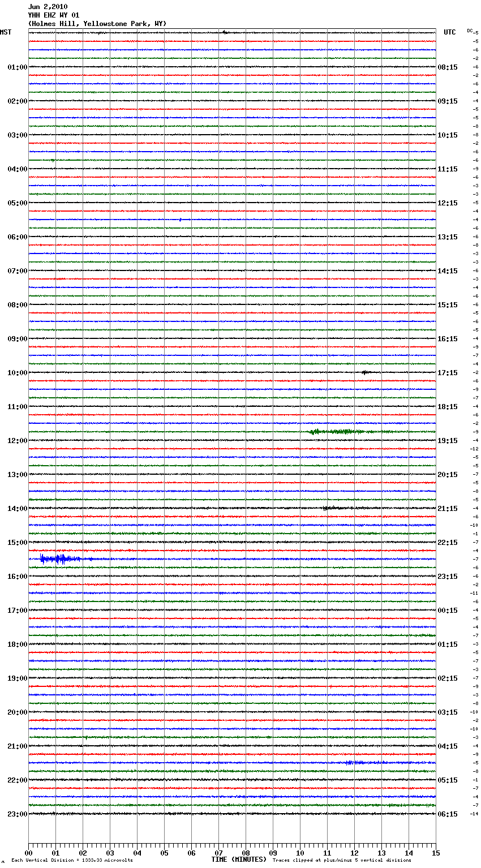The width and height of the screenshot is (481, 868).
Task: Select the "05:00" MST time label
Action: [18, 203]
